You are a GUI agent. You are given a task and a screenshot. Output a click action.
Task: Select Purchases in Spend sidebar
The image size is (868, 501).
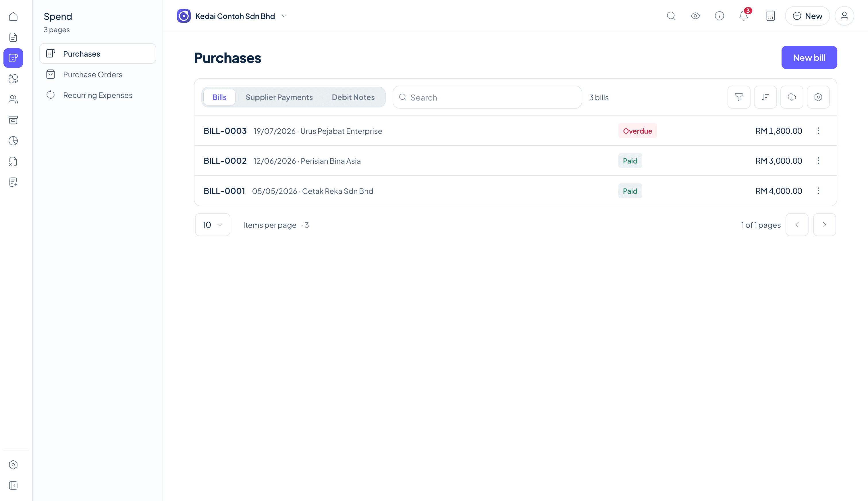[x=98, y=54]
